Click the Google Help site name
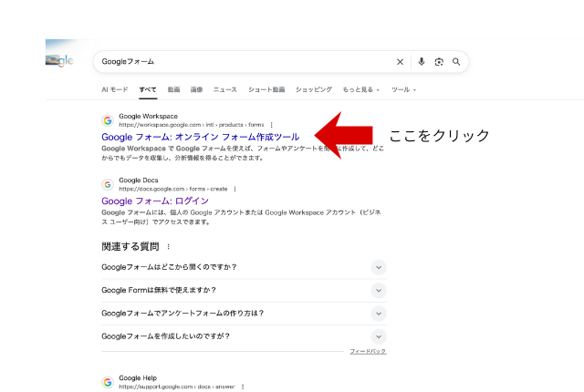 point(138,378)
